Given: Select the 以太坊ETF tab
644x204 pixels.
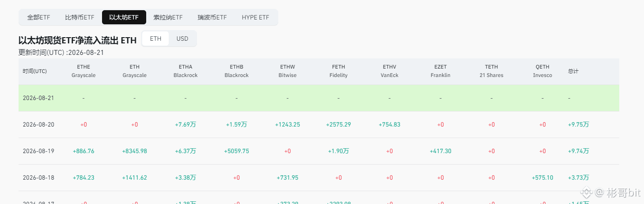Looking at the screenshot, I should pos(124,17).
